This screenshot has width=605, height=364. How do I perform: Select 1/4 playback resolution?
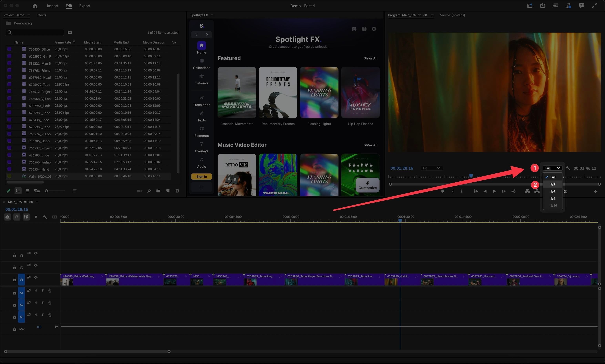[x=552, y=191]
